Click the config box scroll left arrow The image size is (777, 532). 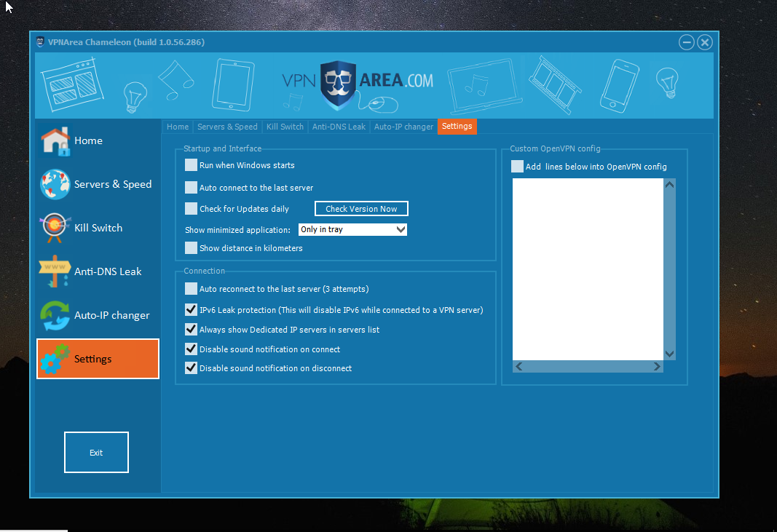518,367
